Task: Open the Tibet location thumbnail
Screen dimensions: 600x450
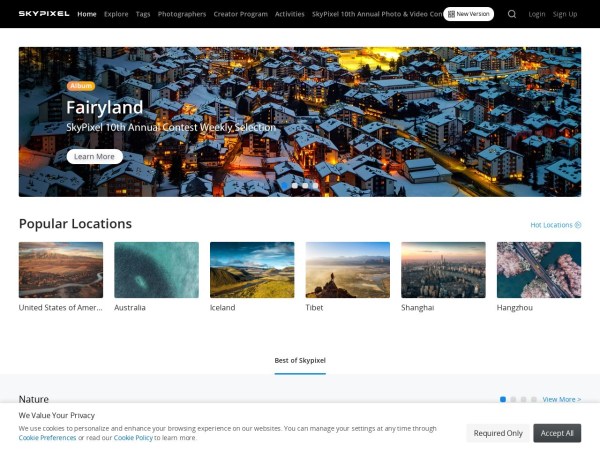Action: pyautogui.click(x=347, y=270)
